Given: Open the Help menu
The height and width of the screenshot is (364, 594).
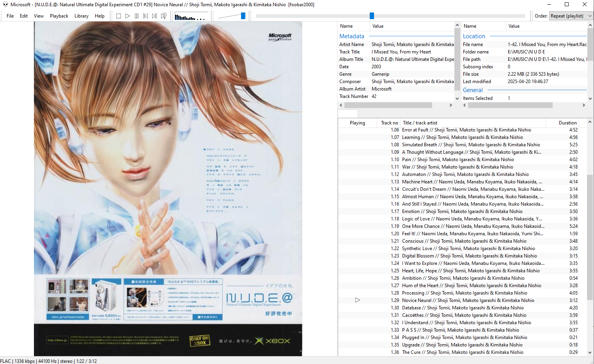Looking at the screenshot, I should [x=100, y=16].
